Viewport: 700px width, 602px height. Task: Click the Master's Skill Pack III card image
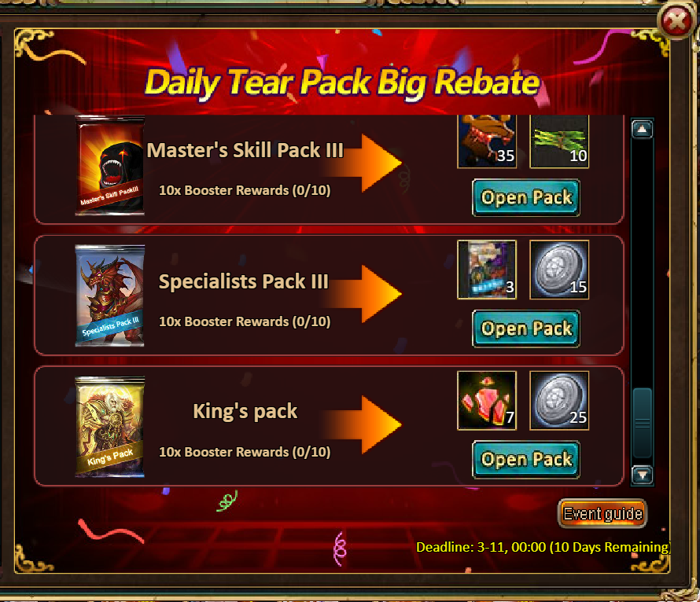pyautogui.click(x=110, y=166)
